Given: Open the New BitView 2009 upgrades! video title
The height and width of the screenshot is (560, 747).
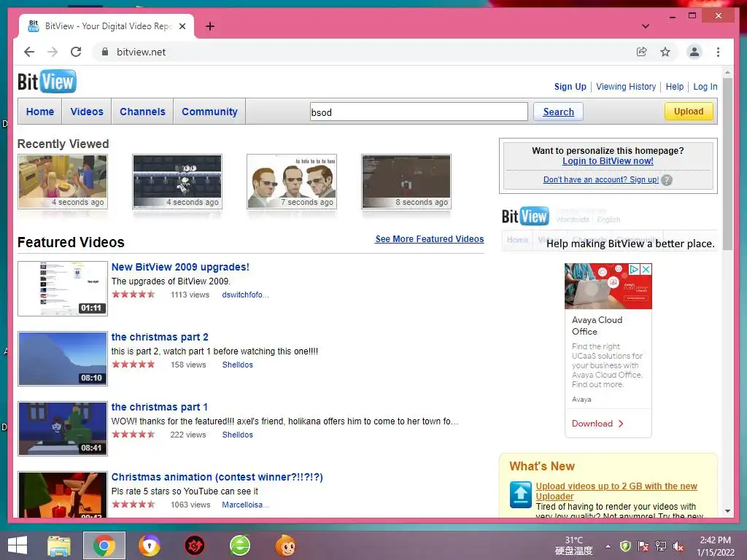Looking at the screenshot, I should 180,267.
